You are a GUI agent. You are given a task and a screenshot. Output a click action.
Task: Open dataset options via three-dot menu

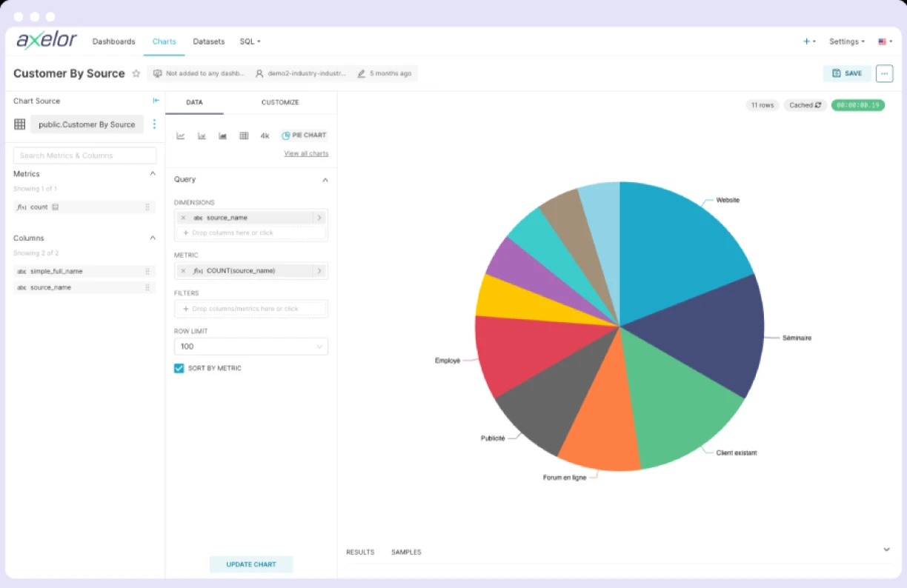click(x=154, y=124)
